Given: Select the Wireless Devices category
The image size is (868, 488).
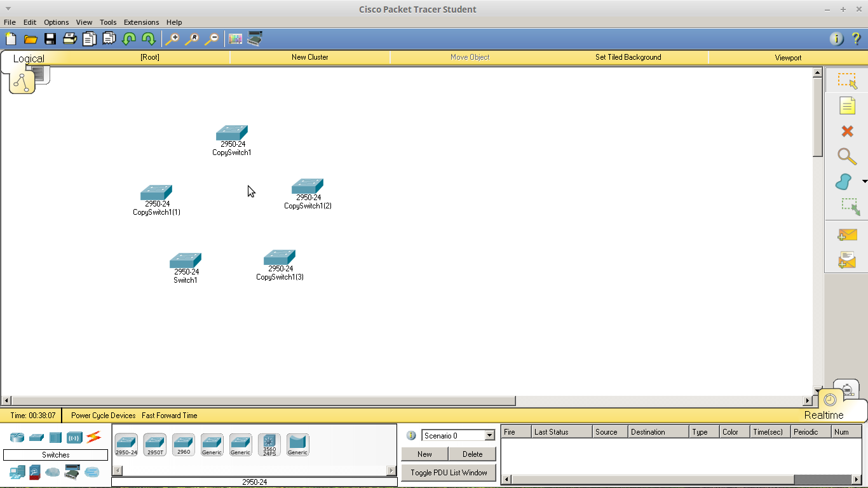Looking at the screenshot, I should click(x=74, y=437).
